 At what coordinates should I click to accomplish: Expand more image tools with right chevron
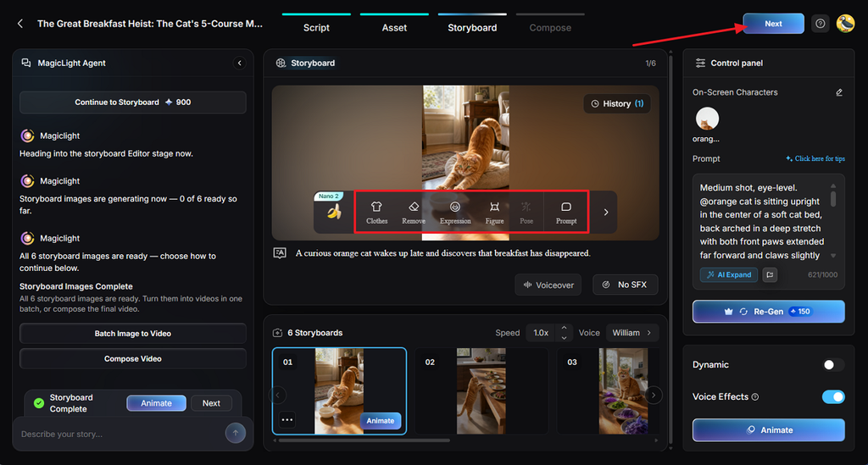[x=605, y=213]
